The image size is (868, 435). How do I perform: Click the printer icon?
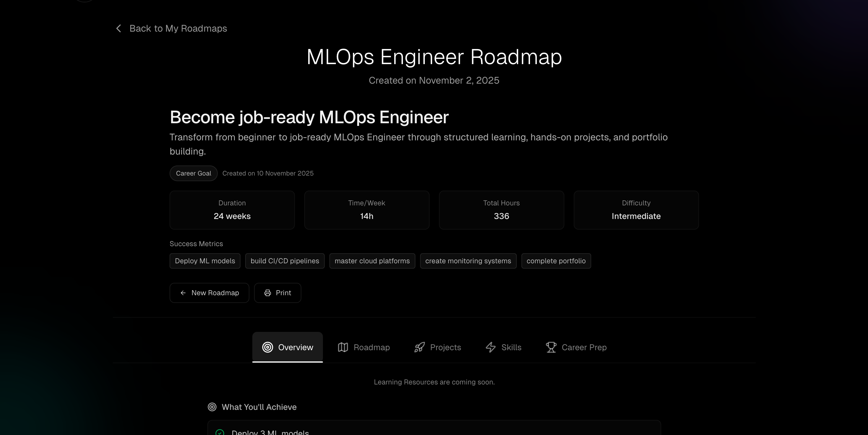tap(268, 293)
